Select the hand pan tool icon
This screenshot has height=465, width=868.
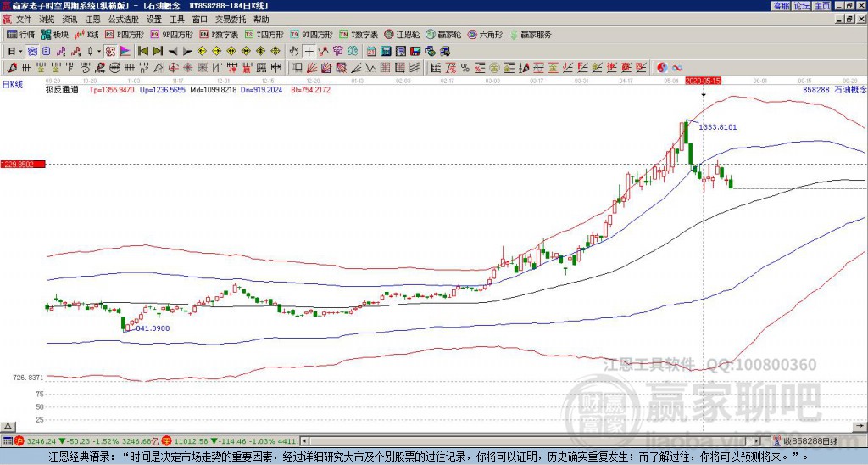click(x=294, y=51)
